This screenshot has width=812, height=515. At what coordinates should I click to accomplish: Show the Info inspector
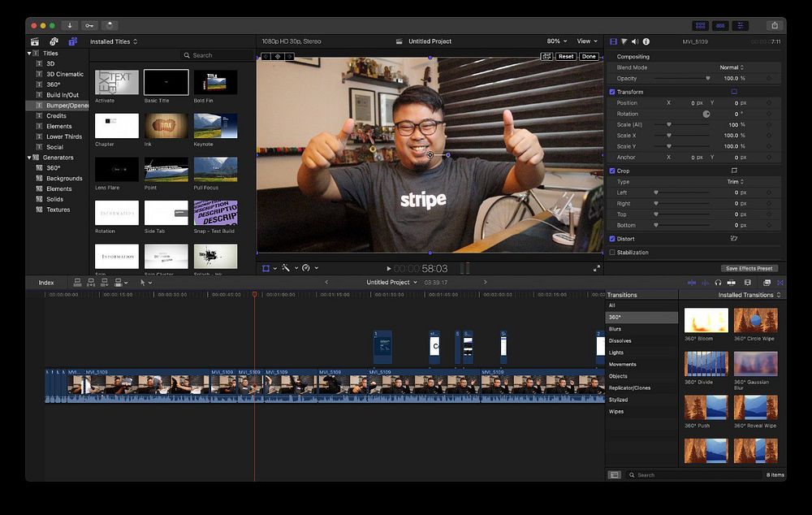(x=646, y=41)
